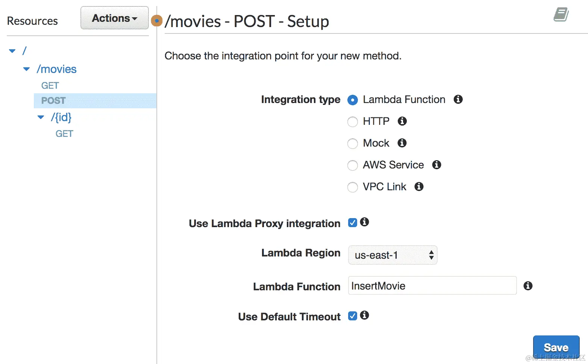Select the Mock integration type
This screenshot has height=364, width=588.
pos(353,144)
